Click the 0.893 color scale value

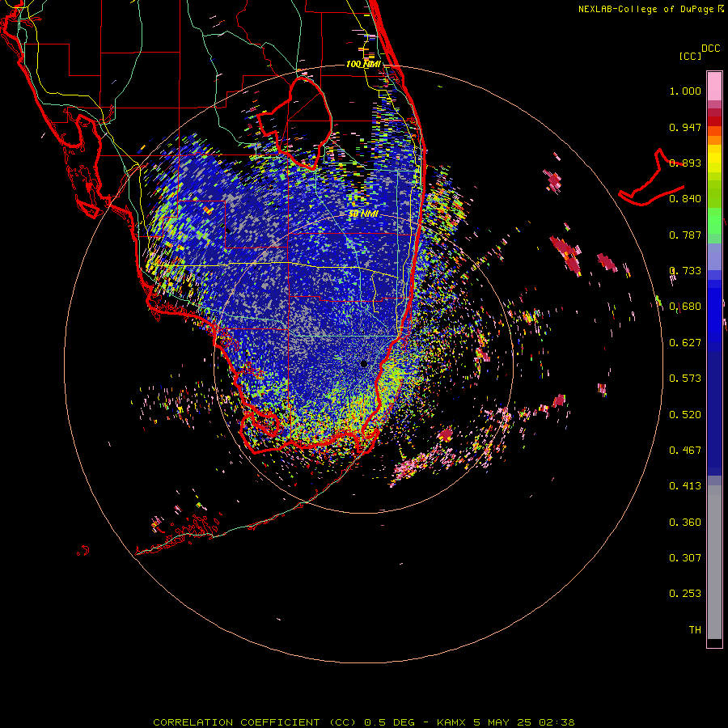coord(685,163)
